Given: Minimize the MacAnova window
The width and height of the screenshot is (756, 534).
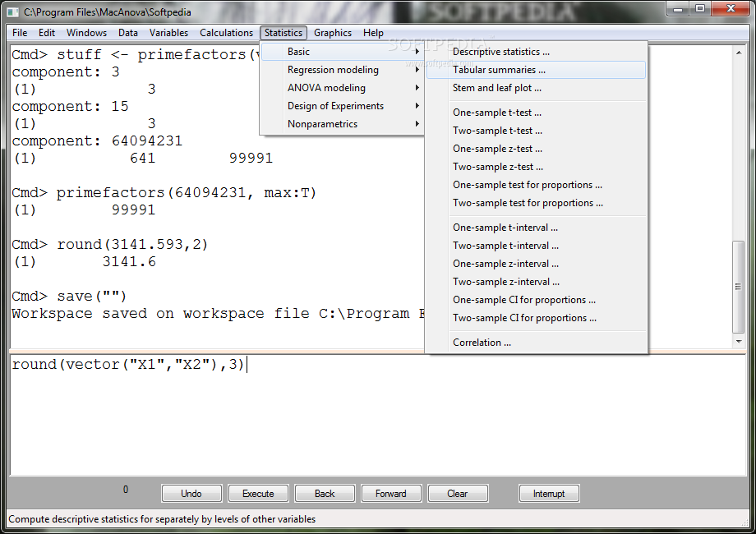Looking at the screenshot, I should [x=679, y=9].
